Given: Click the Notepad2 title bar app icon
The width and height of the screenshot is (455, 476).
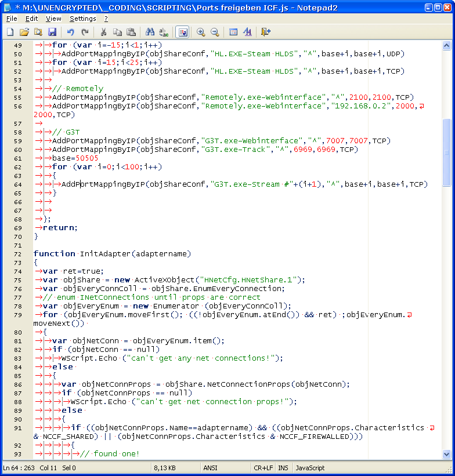Looking at the screenshot, I should [7, 8].
